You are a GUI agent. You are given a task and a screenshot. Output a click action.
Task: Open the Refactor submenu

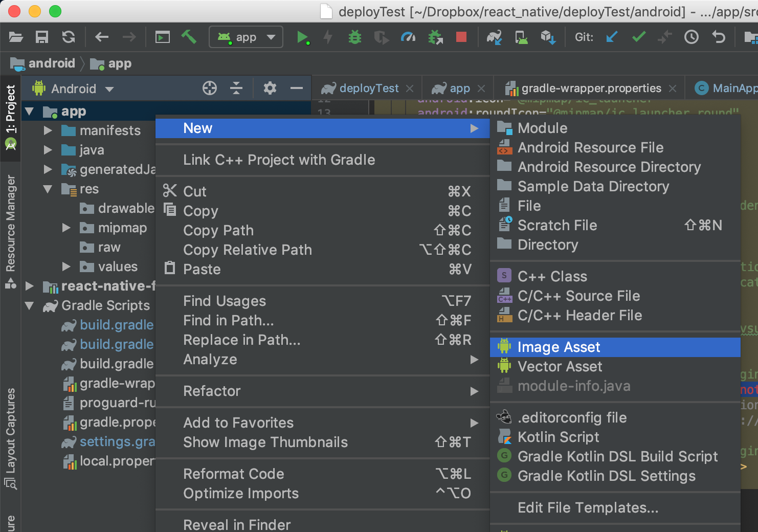(322, 391)
